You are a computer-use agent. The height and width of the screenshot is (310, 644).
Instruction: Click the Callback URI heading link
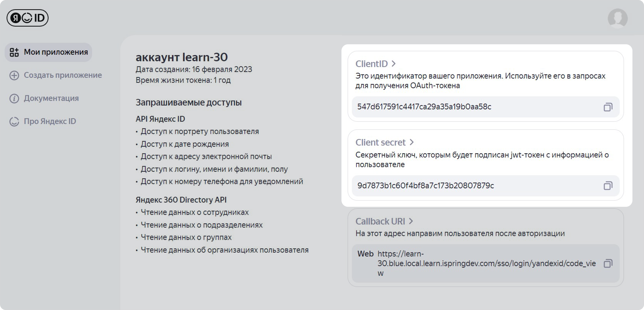380,221
